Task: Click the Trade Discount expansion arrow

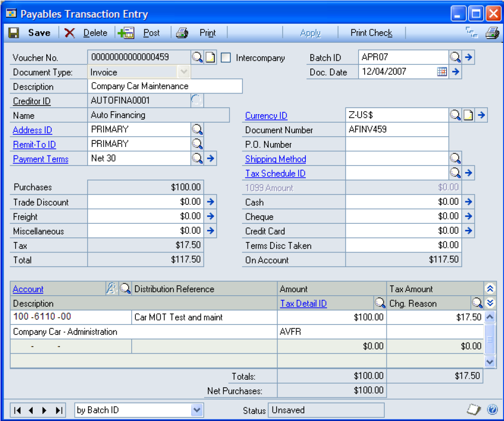Action: (211, 202)
